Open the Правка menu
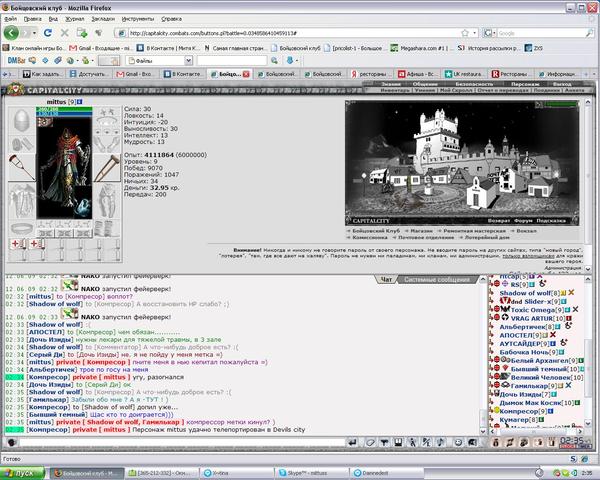The width and height of the screenshot is (600, 480). [33, 19]
